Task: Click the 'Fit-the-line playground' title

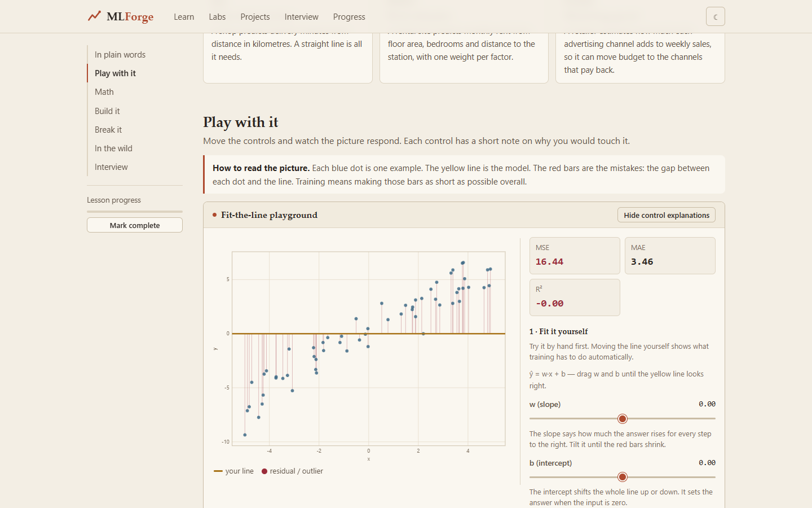Action: coord(269,215)
